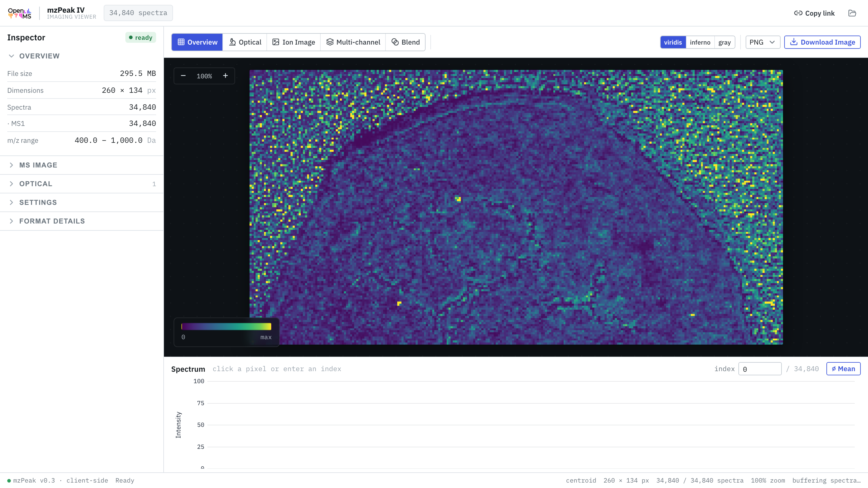Click the download arrow icon

coord(794,42)
